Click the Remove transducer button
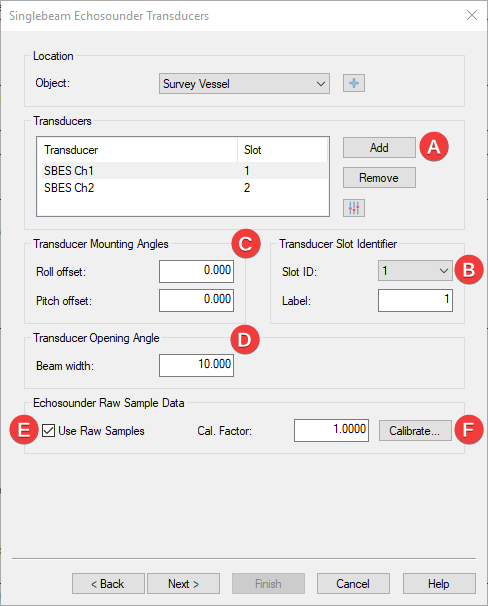The width and height of the screenshot is (488, 606). [x=379, y=178]
